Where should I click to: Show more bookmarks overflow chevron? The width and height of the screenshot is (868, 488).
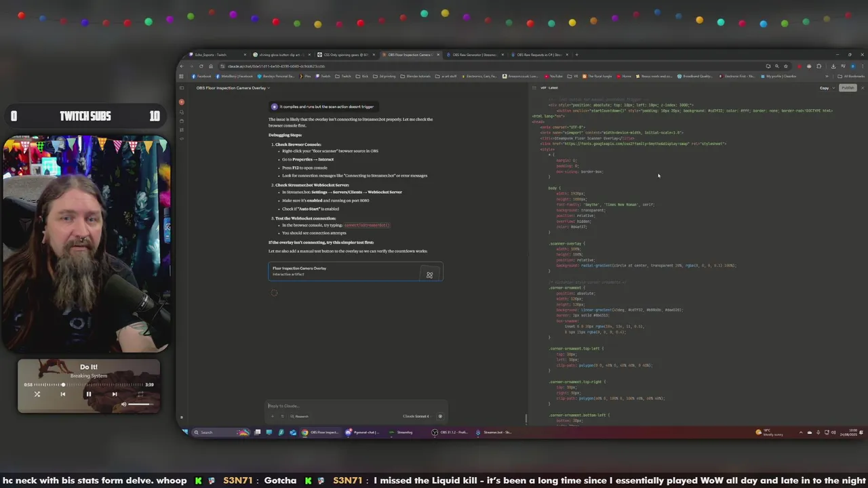coord(827,76)
